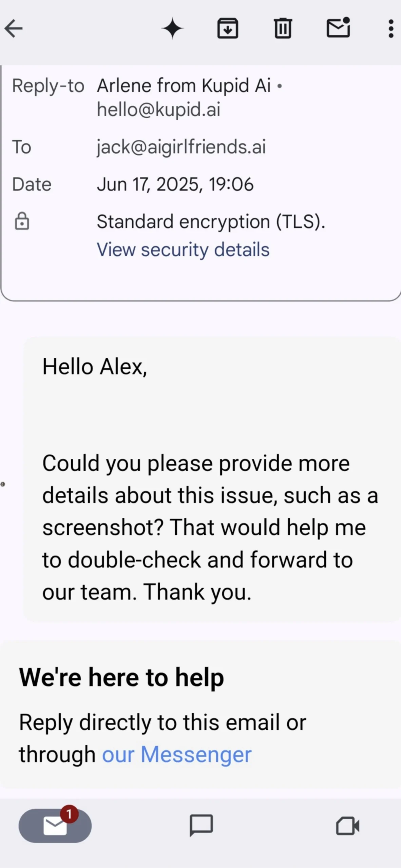Image resolution: width=401 pixels, height=868 pixels.
Task: Open the Meet video tab
Action: 347,825
